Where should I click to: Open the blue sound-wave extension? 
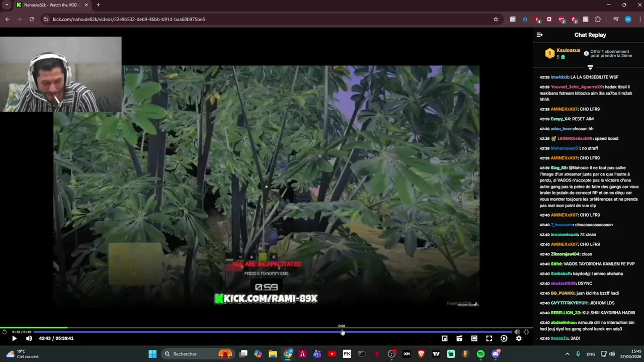tap(525, 19)
